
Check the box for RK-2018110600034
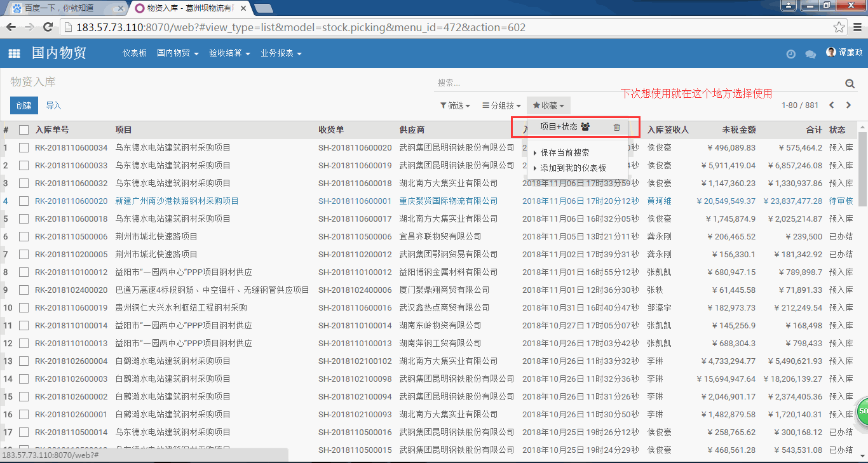(x=24, y=147)
